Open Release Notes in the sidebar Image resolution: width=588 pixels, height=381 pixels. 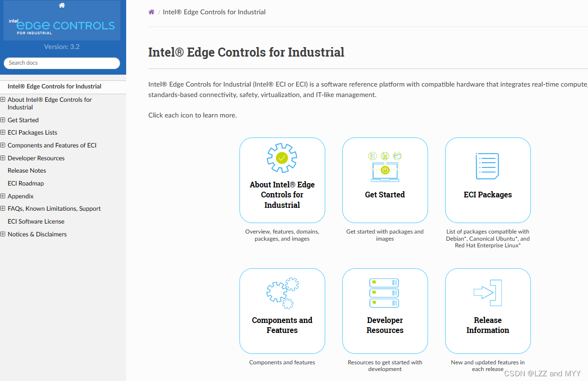(x=27, y=171)
